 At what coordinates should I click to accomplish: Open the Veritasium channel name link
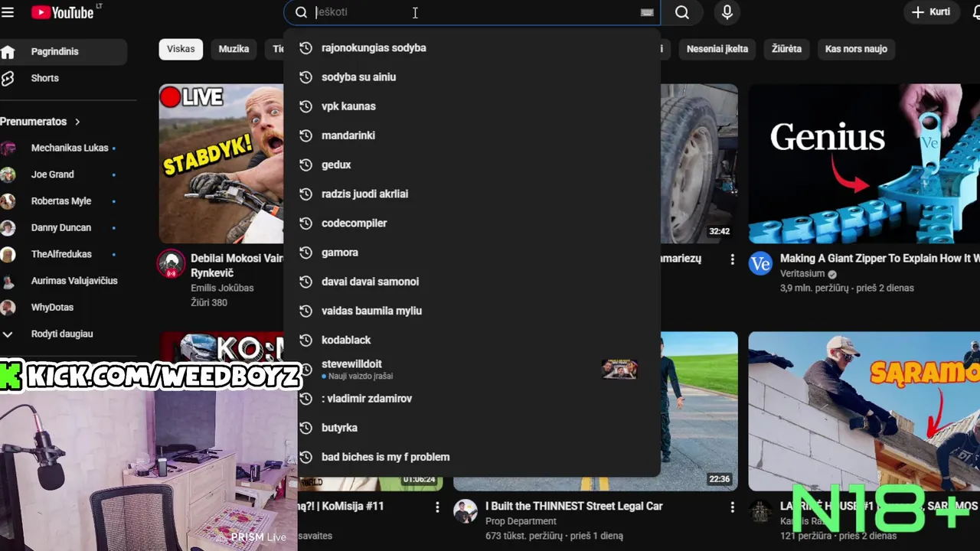tap(802, 274)
